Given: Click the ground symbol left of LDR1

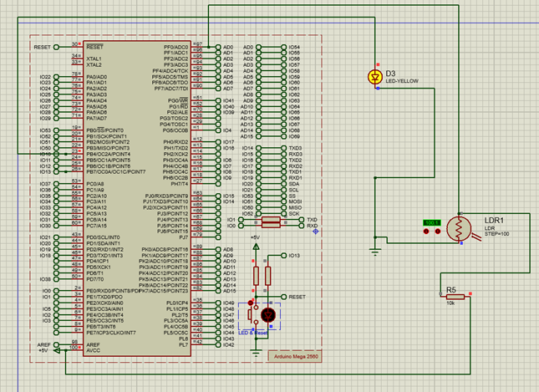Looking at the screenshot, I should click(375, 248).
